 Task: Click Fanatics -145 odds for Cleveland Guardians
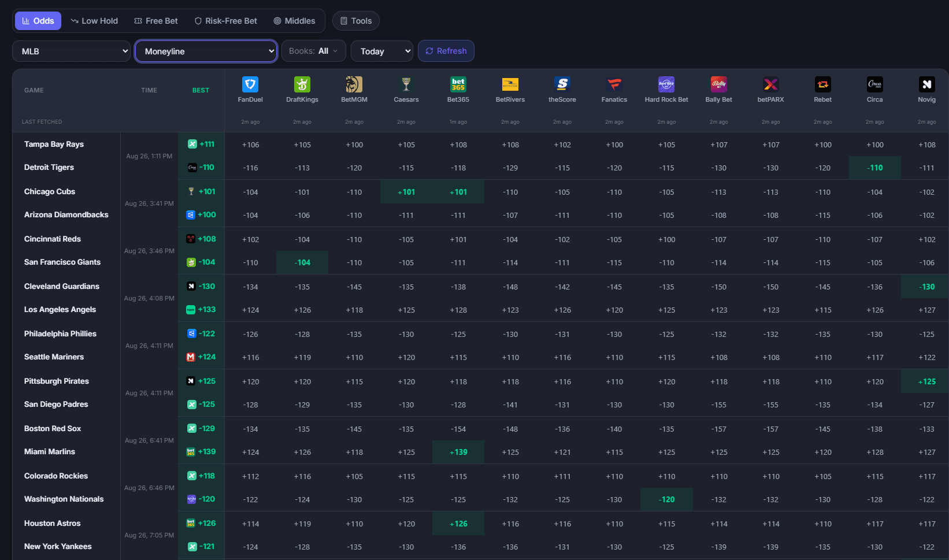[x=614, y=287]
